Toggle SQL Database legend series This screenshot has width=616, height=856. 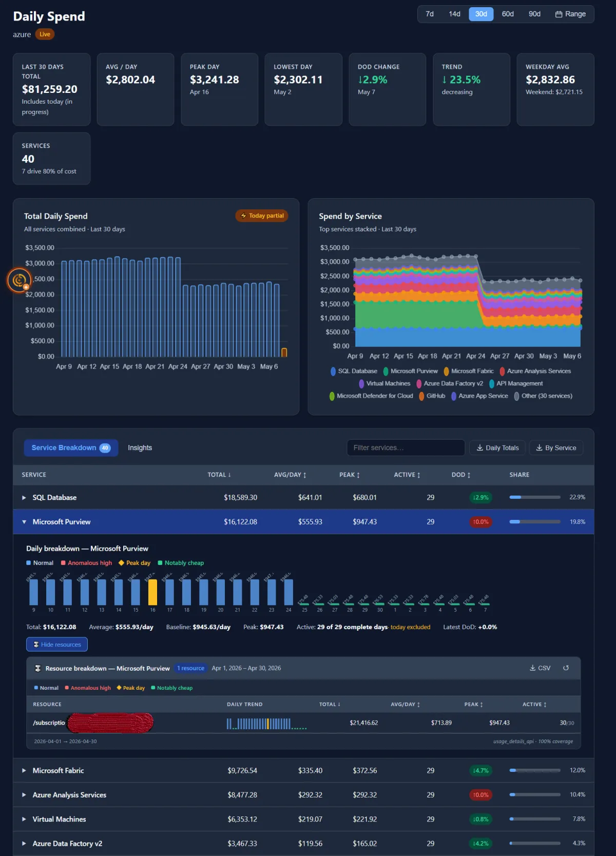(354, 371)
